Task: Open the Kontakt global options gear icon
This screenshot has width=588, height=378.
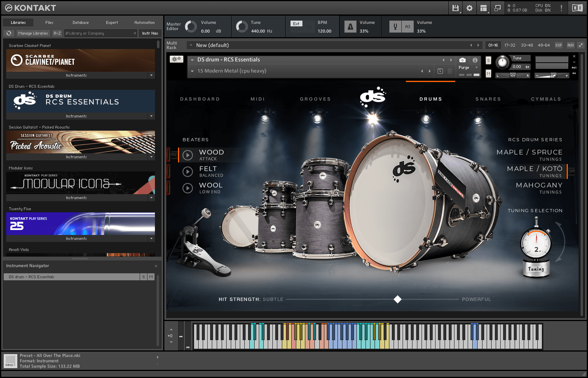Action: click(469, 8)
